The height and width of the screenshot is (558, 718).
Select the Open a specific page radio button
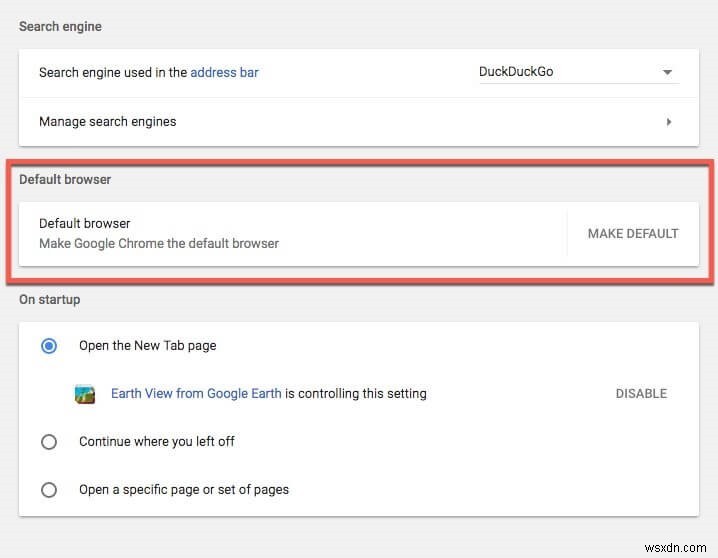click(x=49, y=490)
